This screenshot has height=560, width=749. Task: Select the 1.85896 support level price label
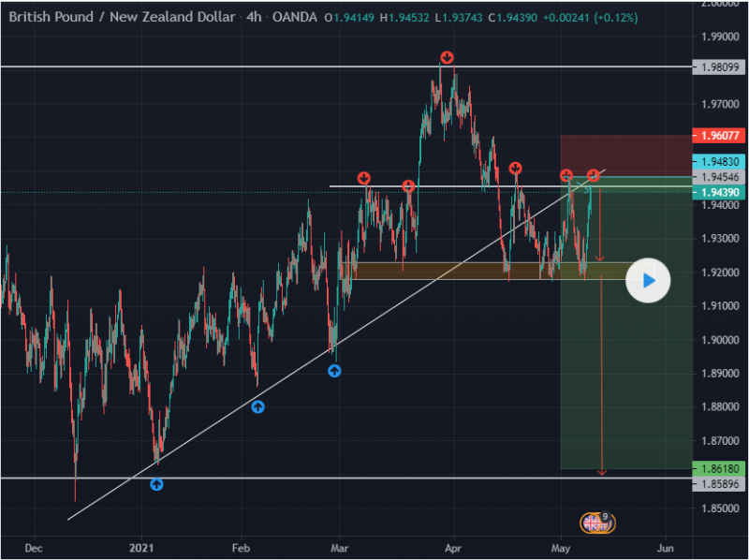719,483
